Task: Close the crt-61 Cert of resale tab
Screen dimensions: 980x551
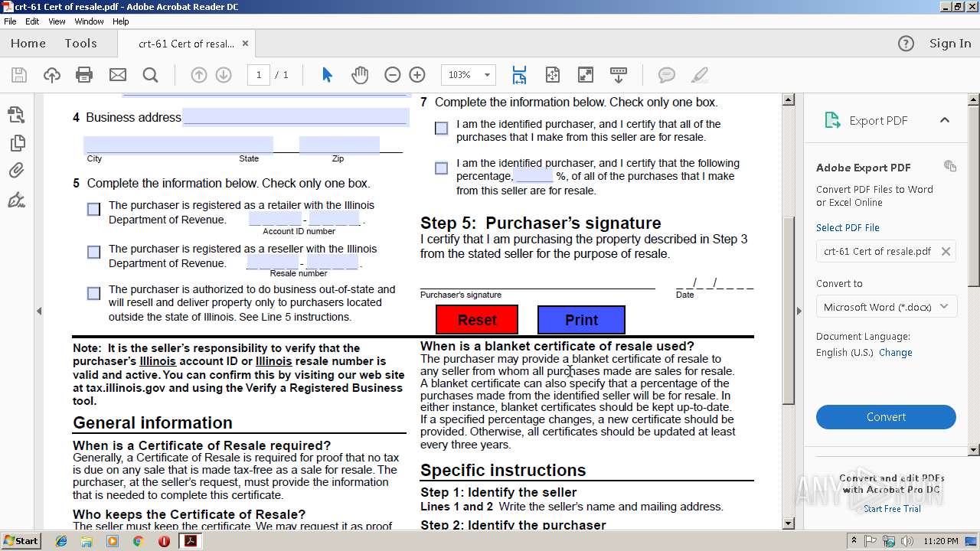Action: tap(246, 44)
